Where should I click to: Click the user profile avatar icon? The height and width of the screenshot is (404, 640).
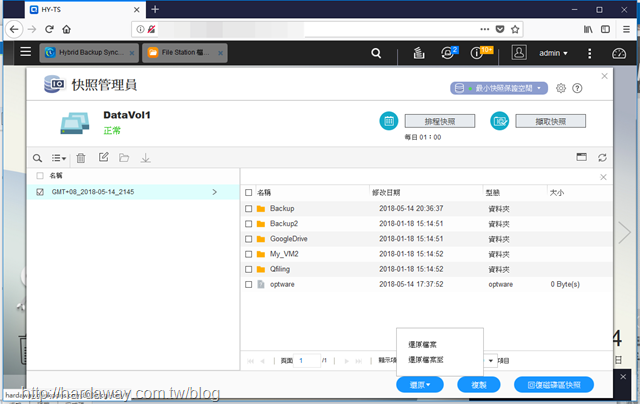pos(519,53)
